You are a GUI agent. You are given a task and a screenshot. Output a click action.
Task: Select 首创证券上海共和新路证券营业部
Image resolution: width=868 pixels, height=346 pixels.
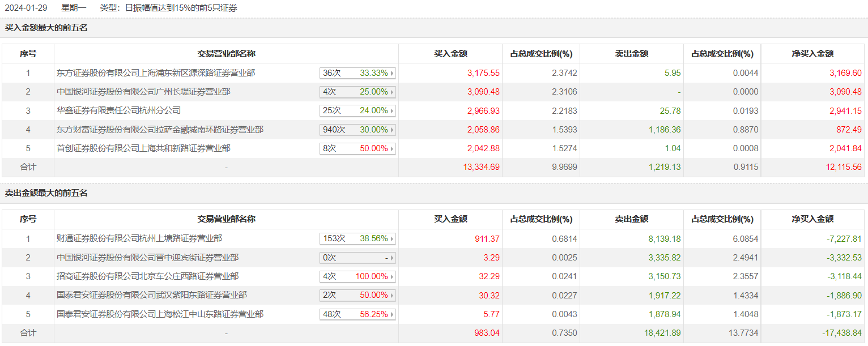(x=143, y=148)
